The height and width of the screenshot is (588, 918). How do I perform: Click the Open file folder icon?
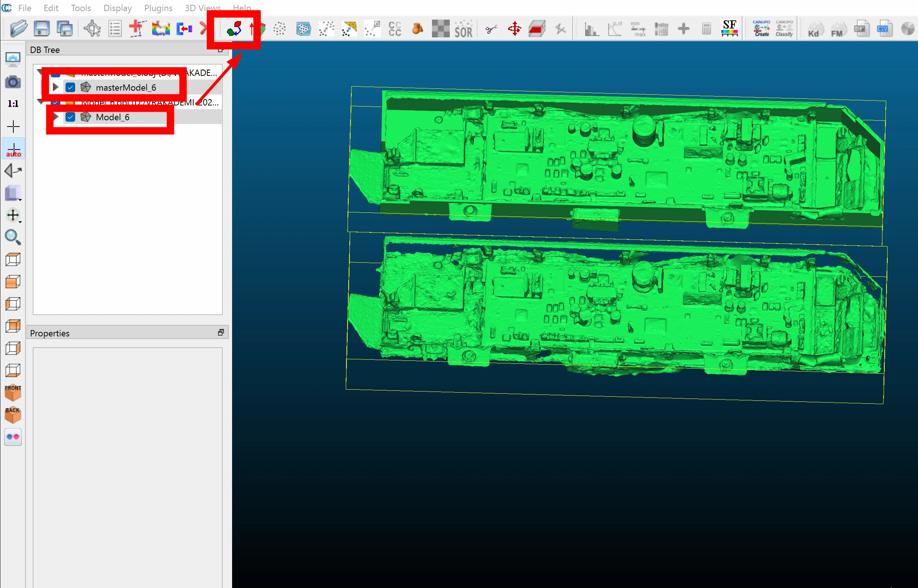click(x=19, y=28)
